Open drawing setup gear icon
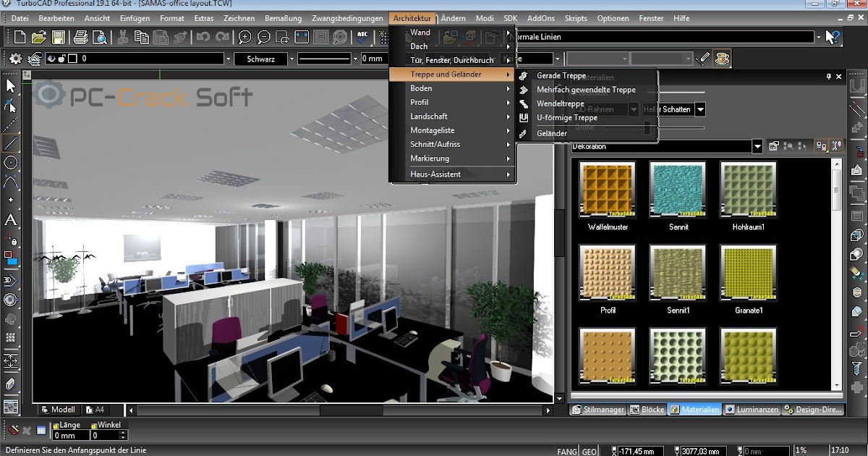 pos(16,59)
